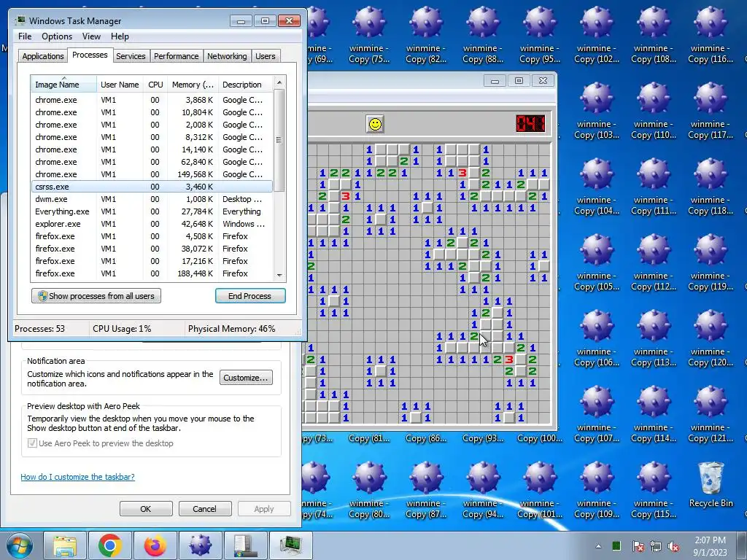
Task: Click the network tray icon
Action: (656, 546)
